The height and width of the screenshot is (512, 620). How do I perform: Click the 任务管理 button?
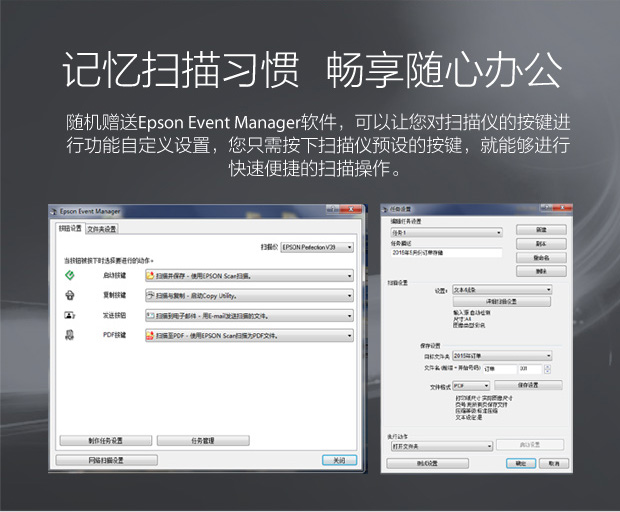click(203, 440)
